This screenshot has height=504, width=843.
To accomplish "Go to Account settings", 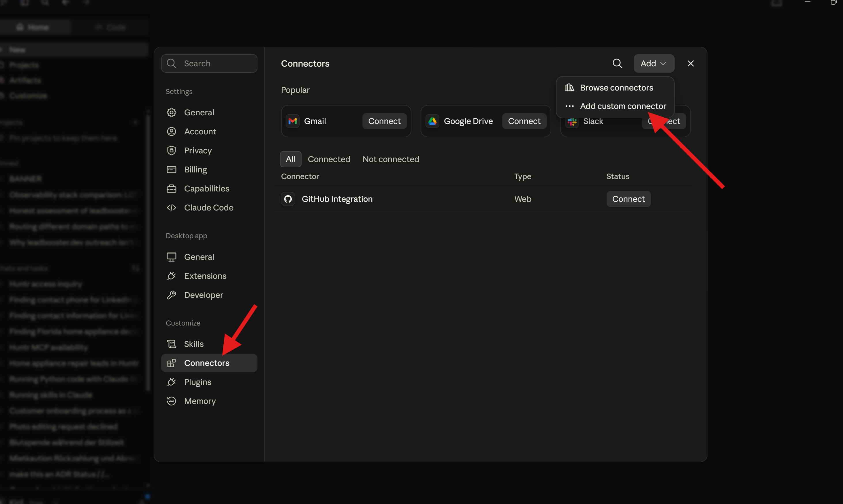I will click(209, 131).
